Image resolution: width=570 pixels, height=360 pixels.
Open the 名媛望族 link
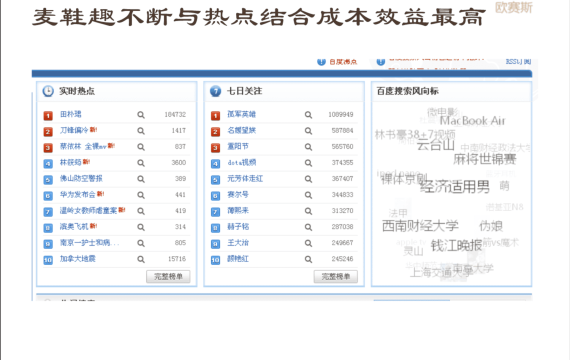[242, 130]
